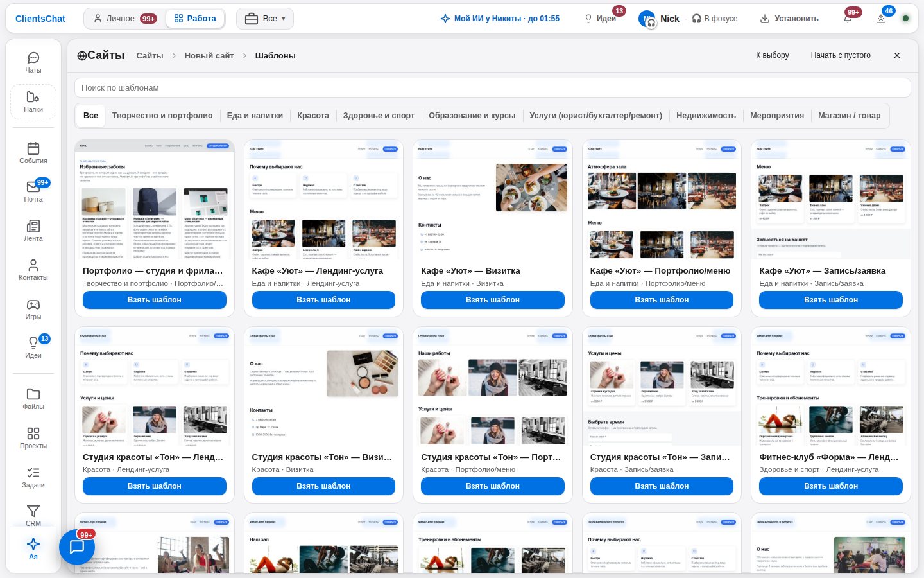The width and height of the screenshot is (924, 578).
Task: Open Tasks (Задачи) in sidebar
Action: coord(33,477)
